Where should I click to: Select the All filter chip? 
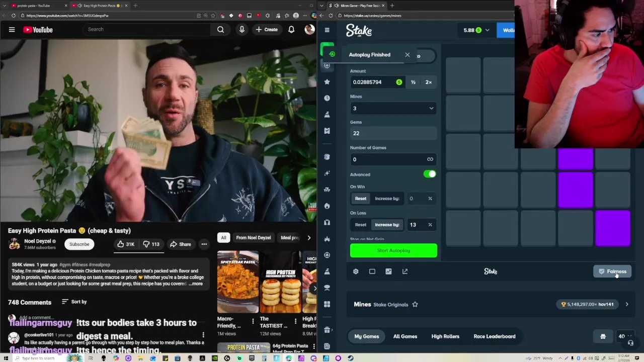223,238
